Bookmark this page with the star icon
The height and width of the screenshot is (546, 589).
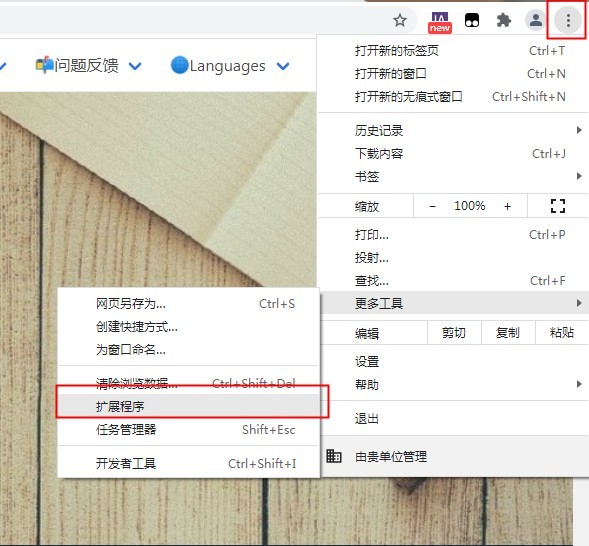pos(400,20)
